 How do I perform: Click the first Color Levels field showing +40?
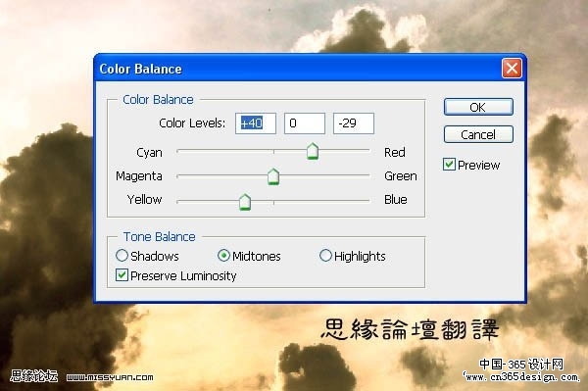coord(256,123)
